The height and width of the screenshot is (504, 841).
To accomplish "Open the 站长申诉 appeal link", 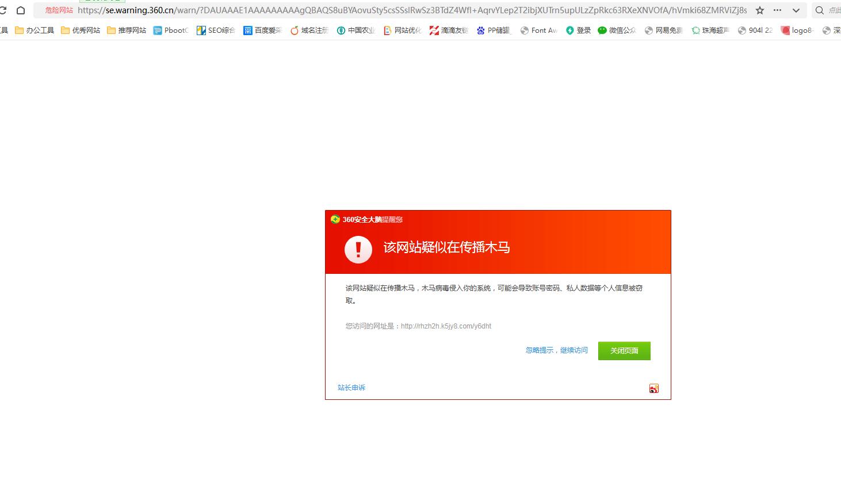I will [x=351, y=388].
